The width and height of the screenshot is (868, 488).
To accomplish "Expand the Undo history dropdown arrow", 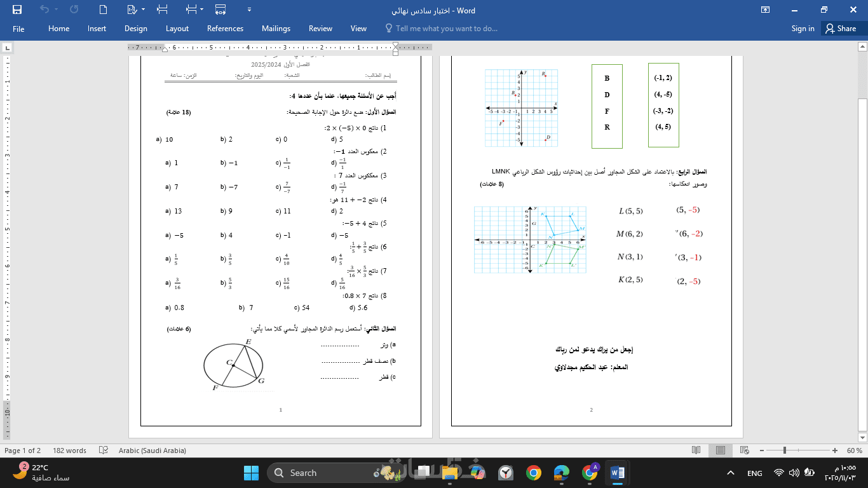I will pos(57,10).
